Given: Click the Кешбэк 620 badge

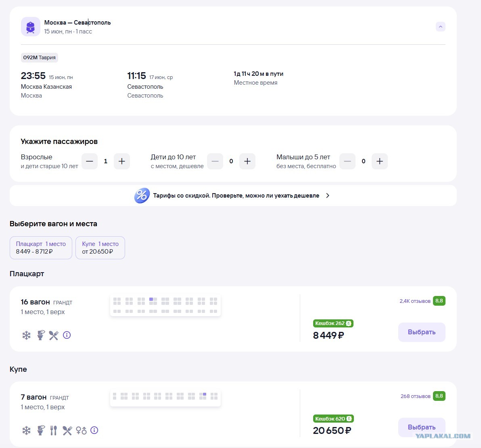Looking at the screenshot, I should (x=333, y=419).
